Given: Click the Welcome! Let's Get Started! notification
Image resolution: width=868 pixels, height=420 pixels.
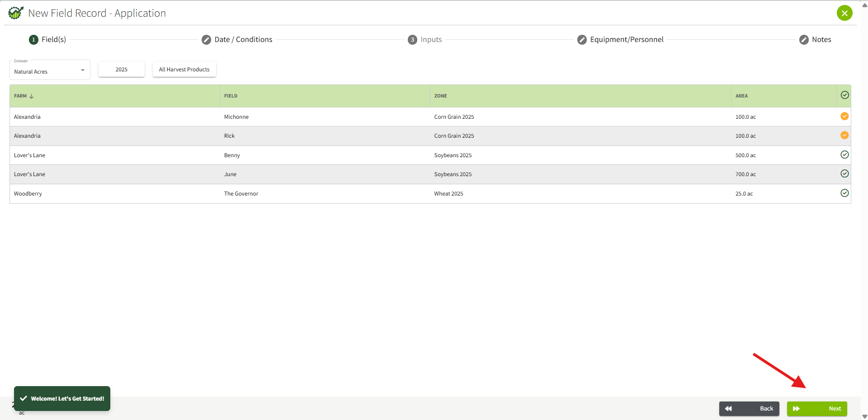Looking at the screenshot, I should click(62, 398).
